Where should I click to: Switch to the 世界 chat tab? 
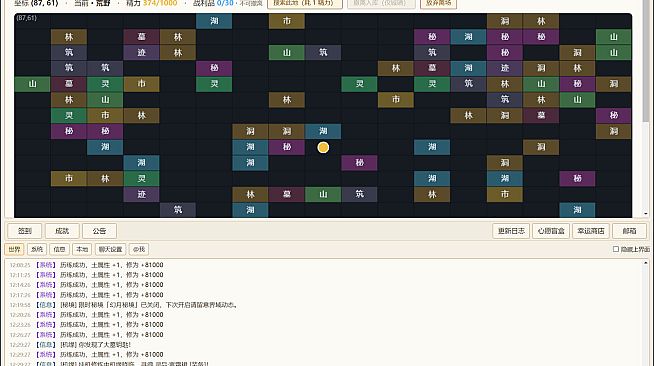(x=15, y=249)
